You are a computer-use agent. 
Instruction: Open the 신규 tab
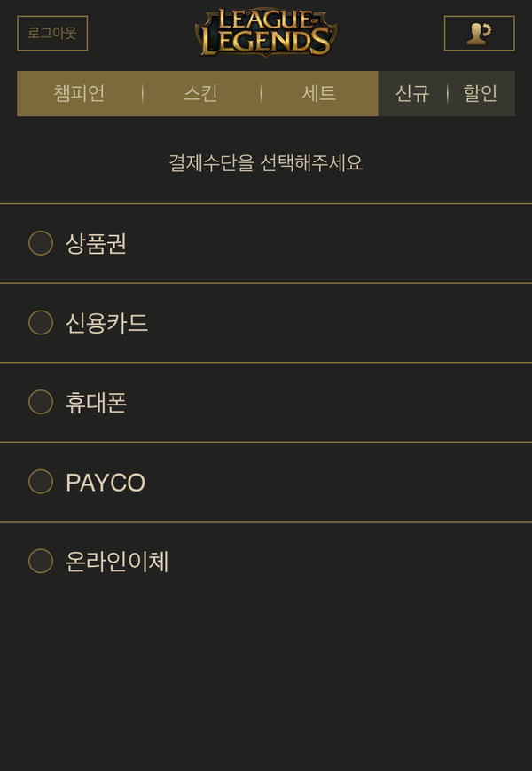tap(412, 93)
